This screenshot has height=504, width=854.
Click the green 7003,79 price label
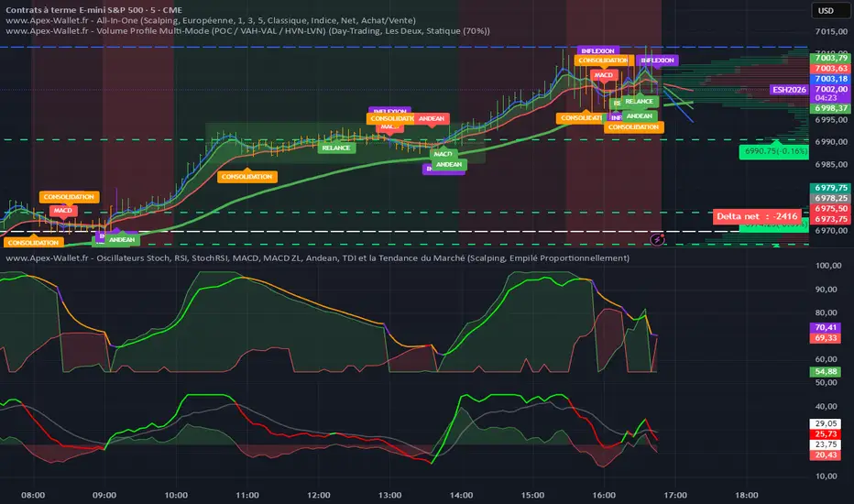[831, 58]
